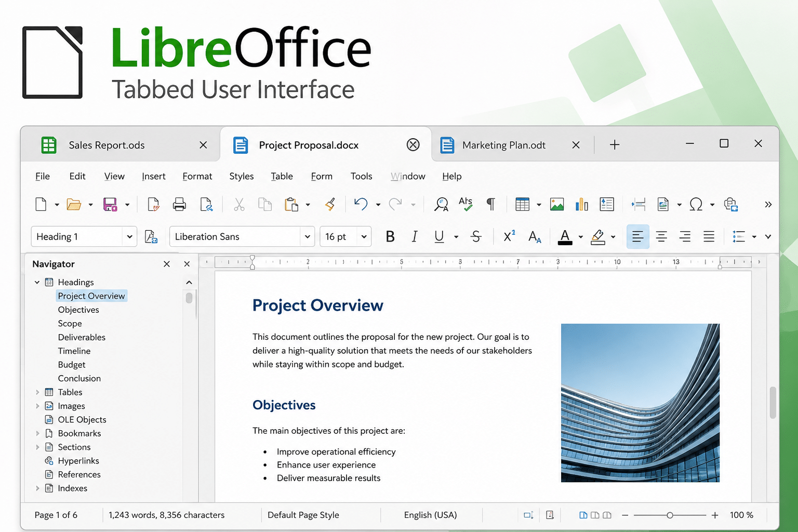Screen dimensions: 798x532
Task: Toggle formatting marks pilcrow icon
Action: pyautogui.click(x=490, y=204)
